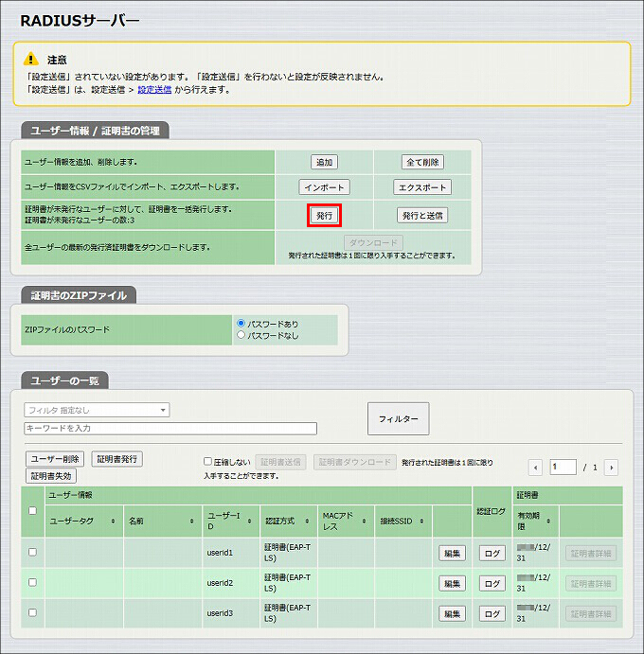Open the フィルタ 指定なし dropdown

coord(97,410)
